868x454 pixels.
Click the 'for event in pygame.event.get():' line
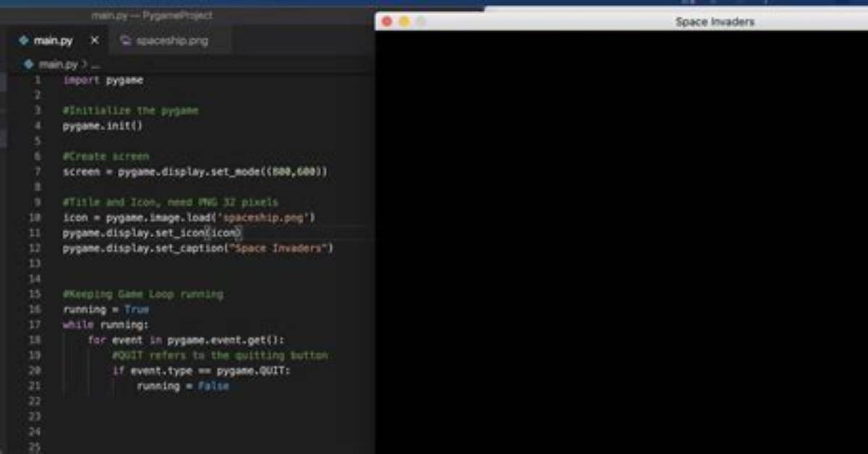click(x=186, y=340)
